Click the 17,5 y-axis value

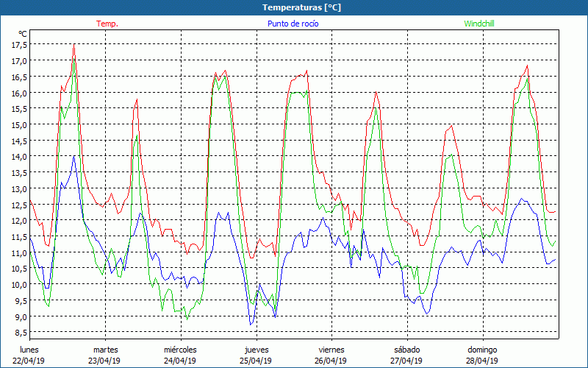20,45
